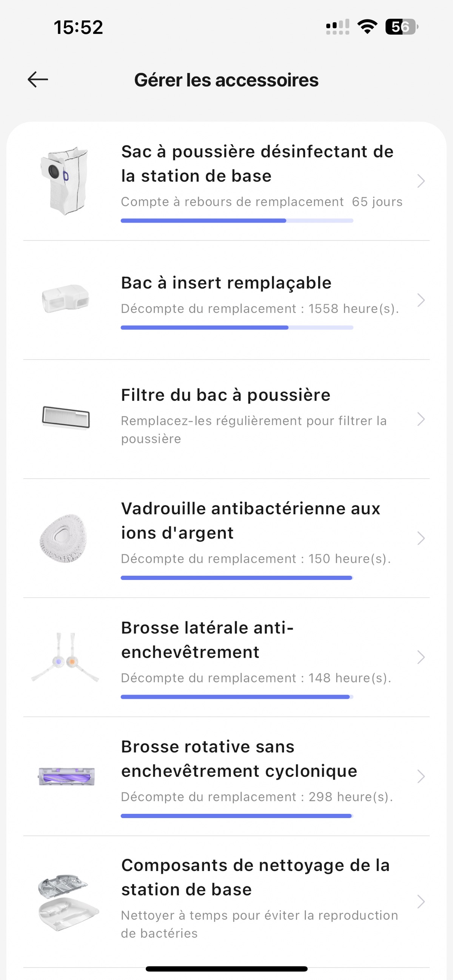
Task: Tap the dust bin filter image
Action: pyautogui.click(x=66, y=417)
